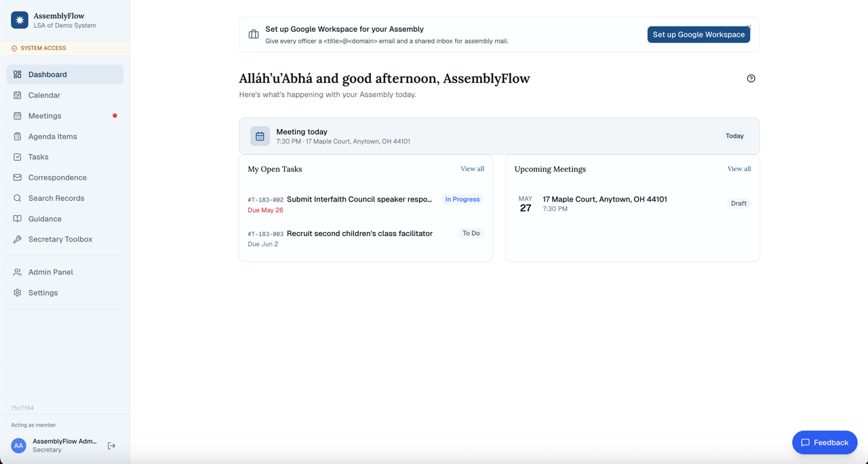
Task: Open Search Records page
Action: (65, 198)
